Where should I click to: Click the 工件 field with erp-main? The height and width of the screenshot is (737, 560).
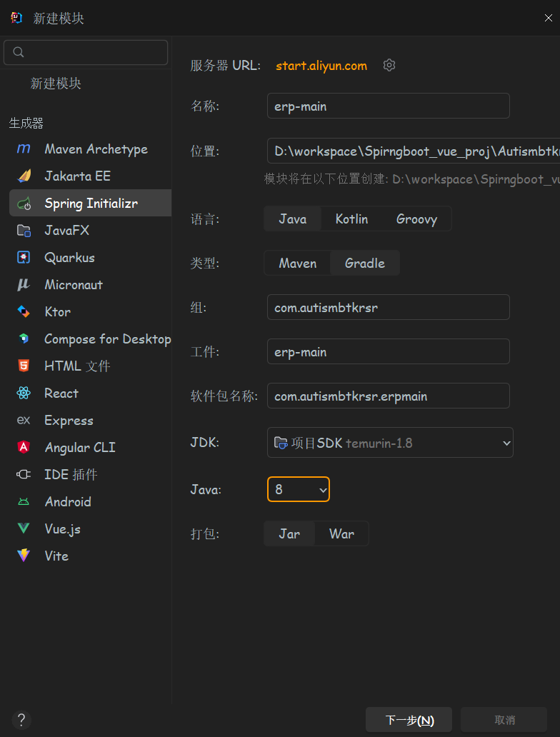(389, 351)
